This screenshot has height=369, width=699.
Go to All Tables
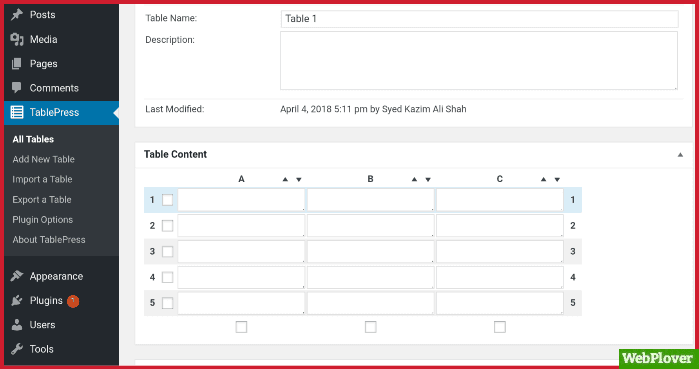pos(33,139)
